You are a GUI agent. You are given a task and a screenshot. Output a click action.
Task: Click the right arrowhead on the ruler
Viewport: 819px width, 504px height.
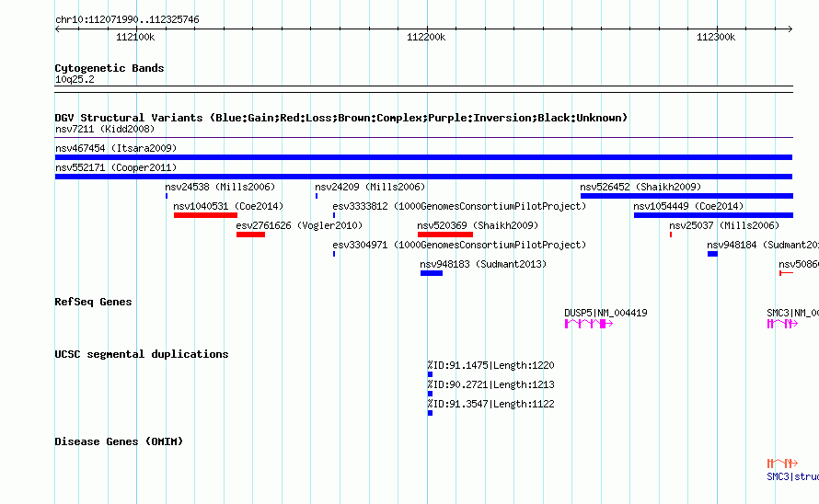pos(790,29)
